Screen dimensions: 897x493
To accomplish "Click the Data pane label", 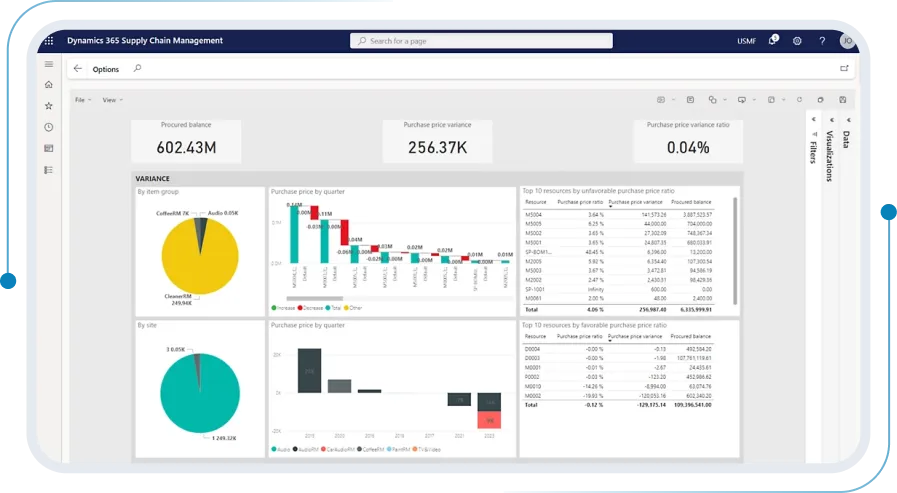I will (846, 140).
